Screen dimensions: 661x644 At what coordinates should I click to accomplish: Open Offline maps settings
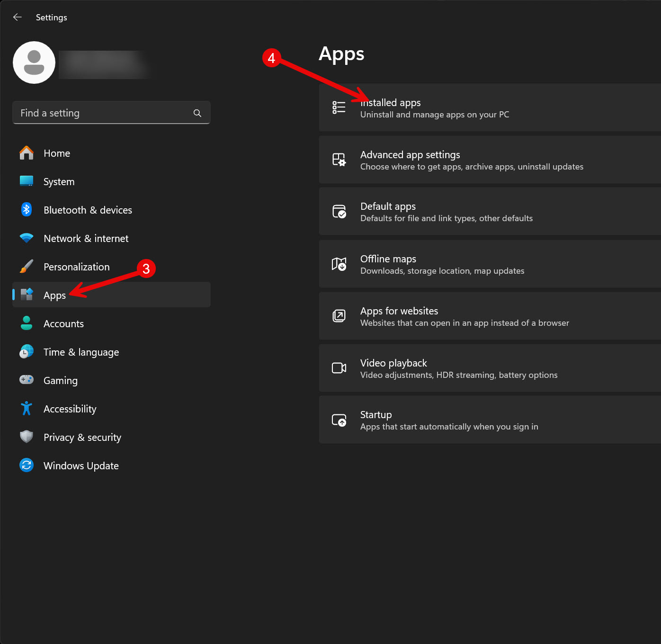[x=490, y=264]
